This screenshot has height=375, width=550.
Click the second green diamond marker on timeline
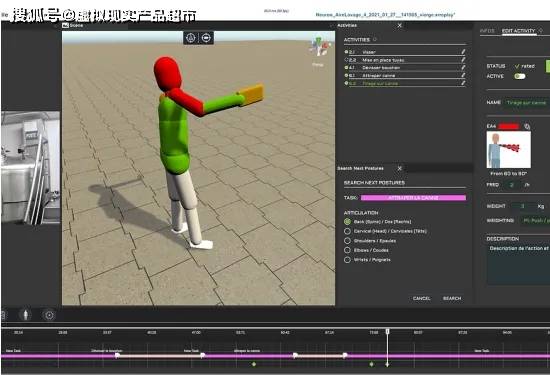pyautogui.click(x=371, y=364)
